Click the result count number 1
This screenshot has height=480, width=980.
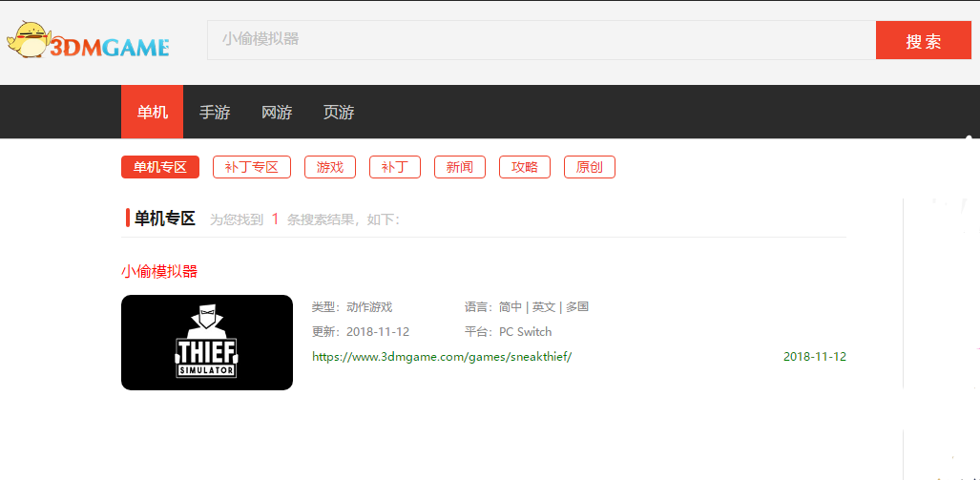[x=275, y=219]
